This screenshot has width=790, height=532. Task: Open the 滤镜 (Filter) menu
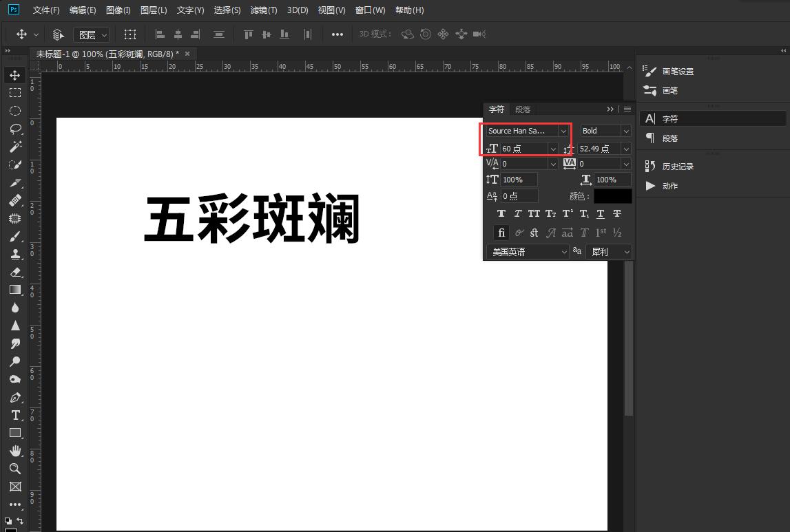[x=264, y=10]
